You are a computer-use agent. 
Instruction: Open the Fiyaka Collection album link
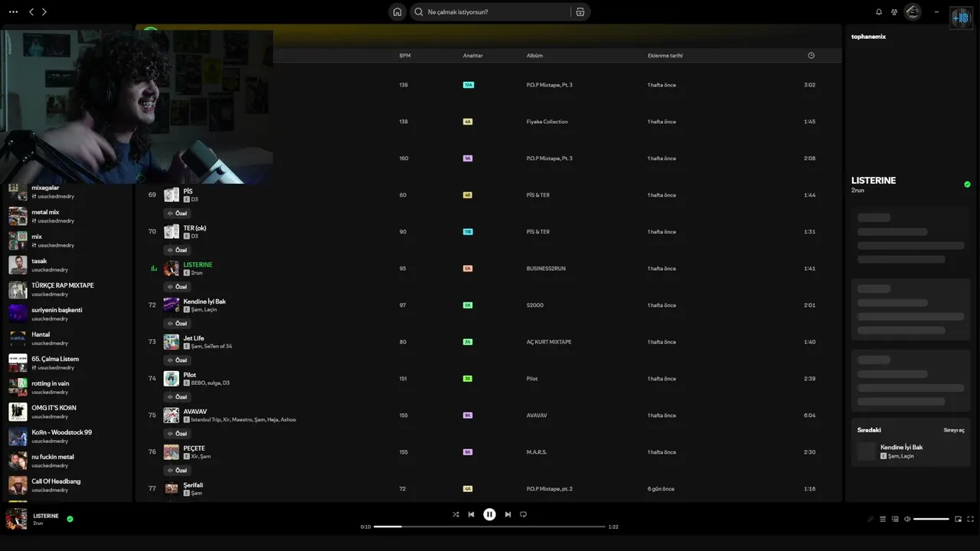pos(547,122)
